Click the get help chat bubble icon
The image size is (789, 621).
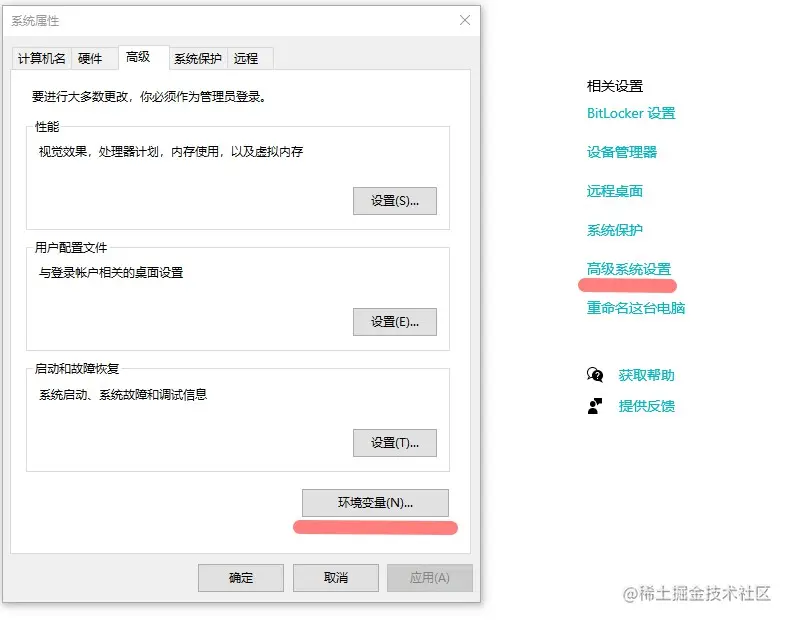(x=595, y=375)
